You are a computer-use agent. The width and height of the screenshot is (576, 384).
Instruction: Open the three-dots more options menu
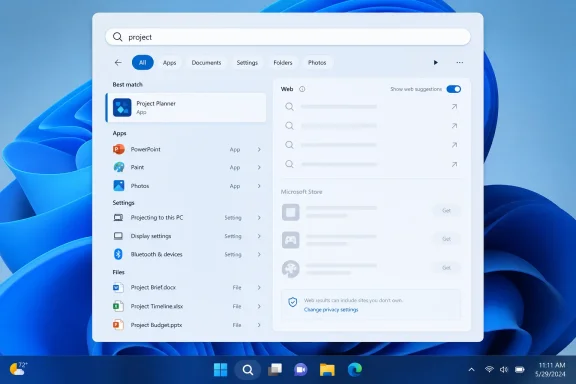pos(460,62)
